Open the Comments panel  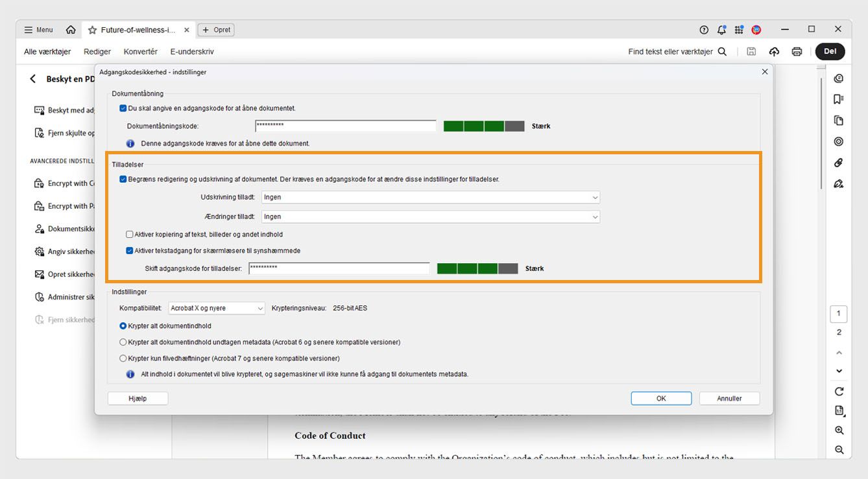(838, 78)
